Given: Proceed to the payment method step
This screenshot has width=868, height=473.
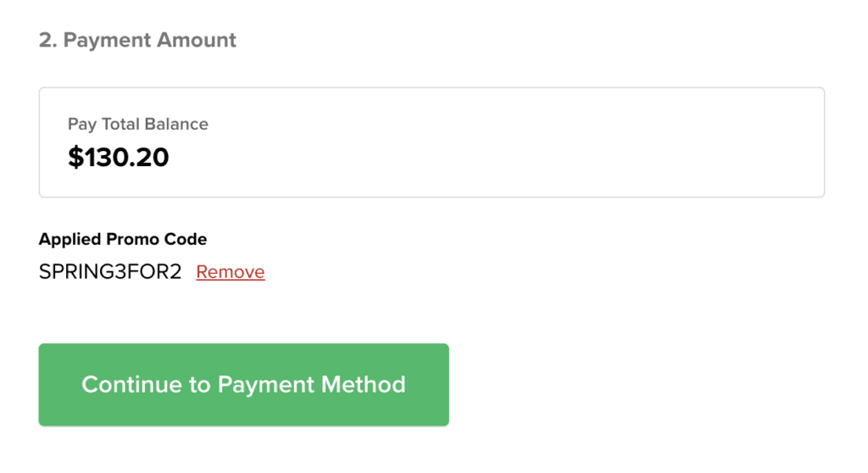Looking at the screenshot, I should 243,384.
